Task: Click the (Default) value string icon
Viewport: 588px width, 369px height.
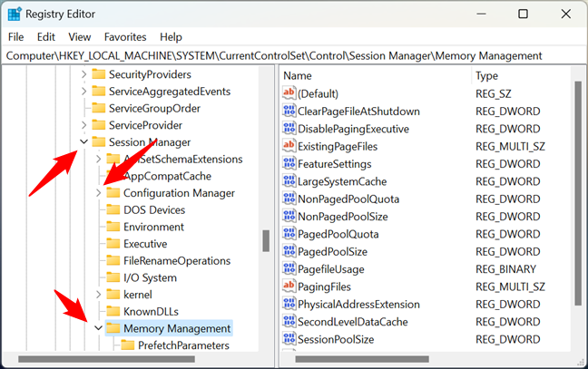Action: pos(289,93)
